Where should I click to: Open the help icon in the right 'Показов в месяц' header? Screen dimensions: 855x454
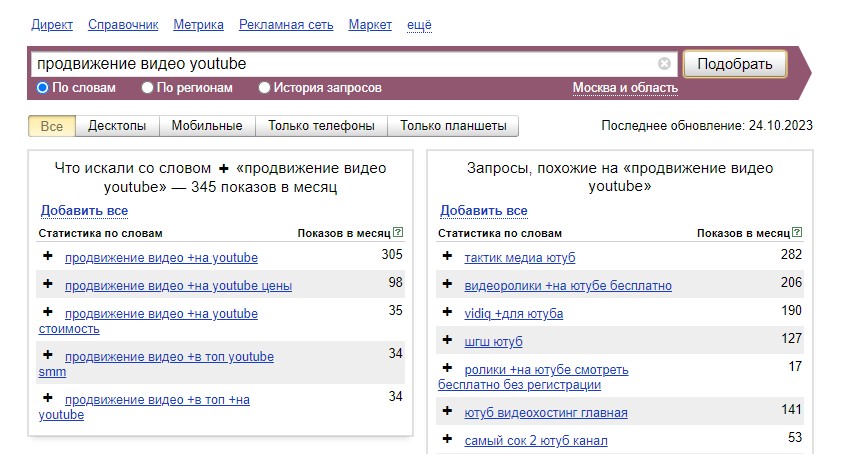[797, 233]
